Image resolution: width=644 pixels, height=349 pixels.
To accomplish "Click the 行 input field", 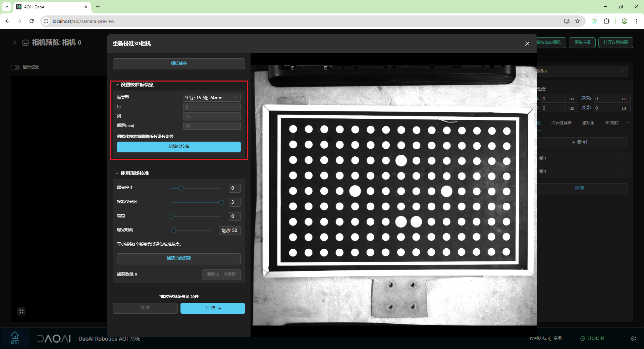I will coord(212,107).
